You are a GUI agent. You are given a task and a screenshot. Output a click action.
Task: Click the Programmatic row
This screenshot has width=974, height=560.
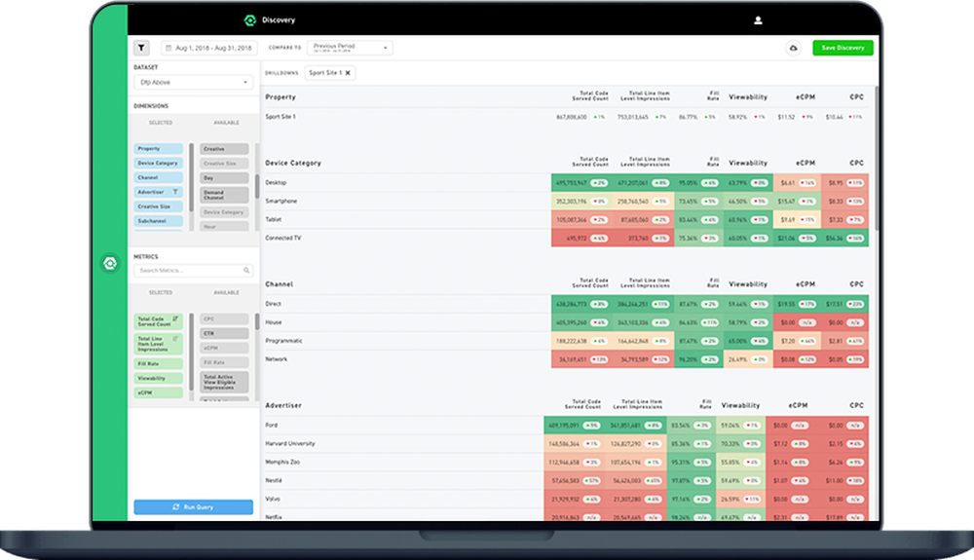pyautogui.click(x=566, y=341)
